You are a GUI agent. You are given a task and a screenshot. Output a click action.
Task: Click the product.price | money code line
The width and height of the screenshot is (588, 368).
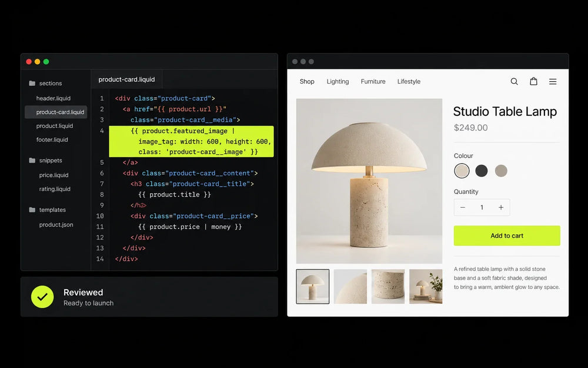tap(190, 227)
